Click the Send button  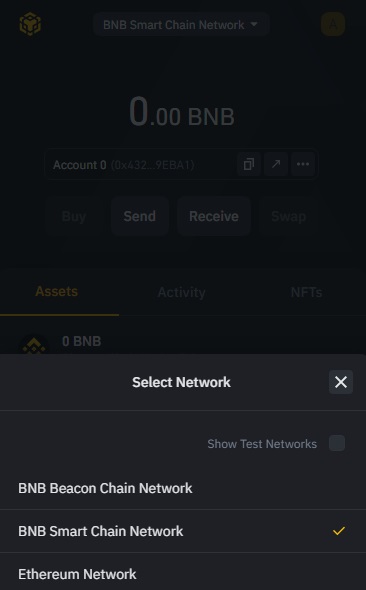(140, 216)
